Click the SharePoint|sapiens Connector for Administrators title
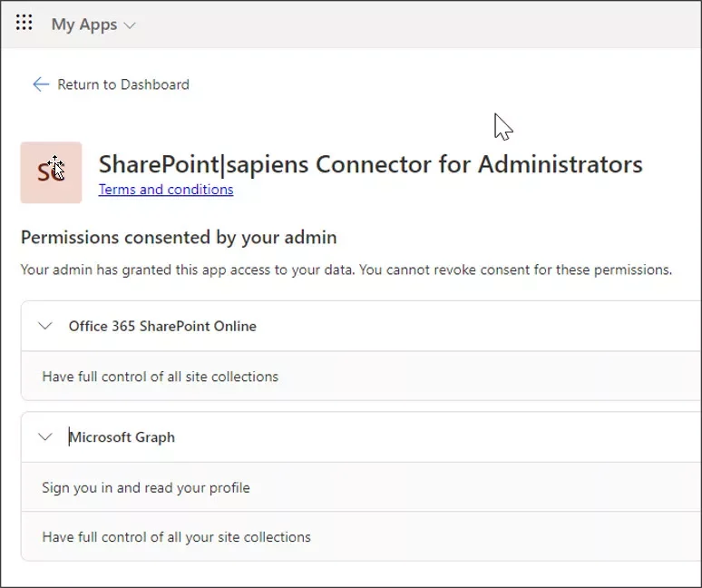Viewport: 702px width, 588px height. pos(371,164)
